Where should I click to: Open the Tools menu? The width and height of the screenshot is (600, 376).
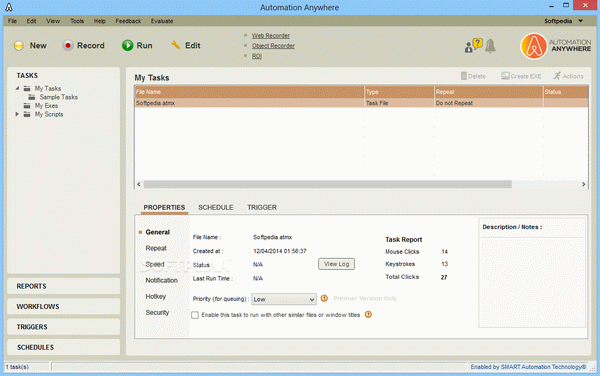pos(77,21)
